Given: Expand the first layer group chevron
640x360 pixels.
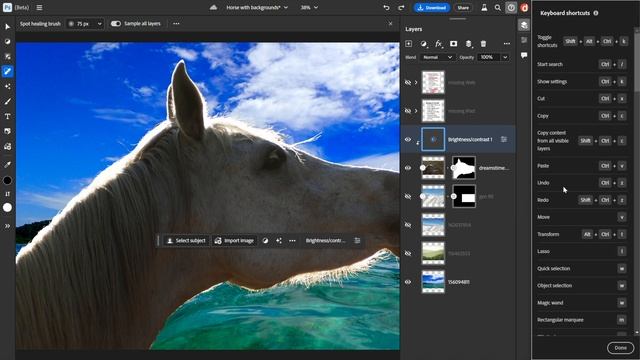Looking at the screenshot, I should click(416, 82).
